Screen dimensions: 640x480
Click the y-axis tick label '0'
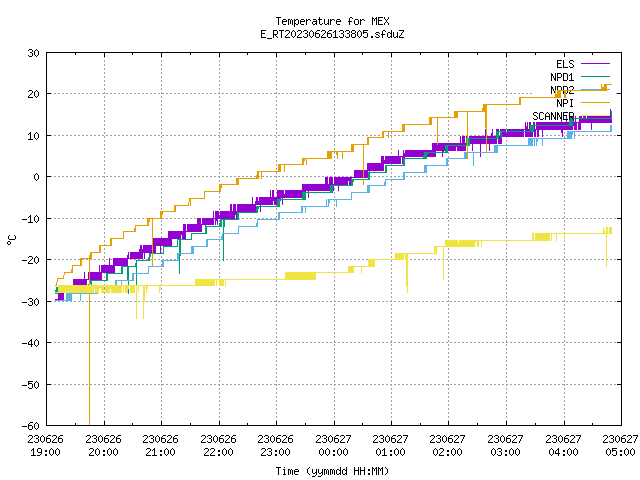[36, 177]
